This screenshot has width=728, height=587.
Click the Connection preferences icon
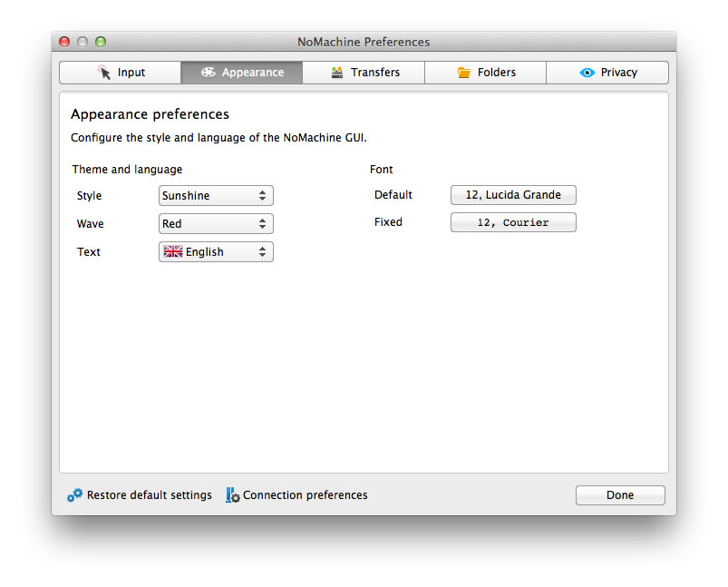click(x=233, y=495)
